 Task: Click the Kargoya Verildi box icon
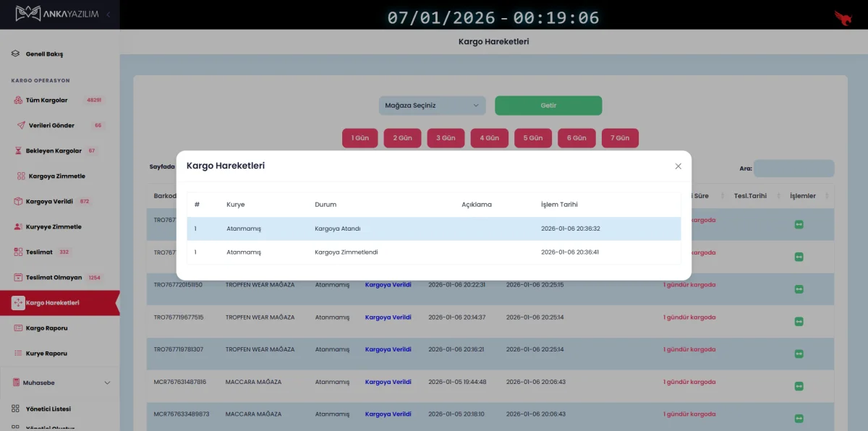click(19, 201)
